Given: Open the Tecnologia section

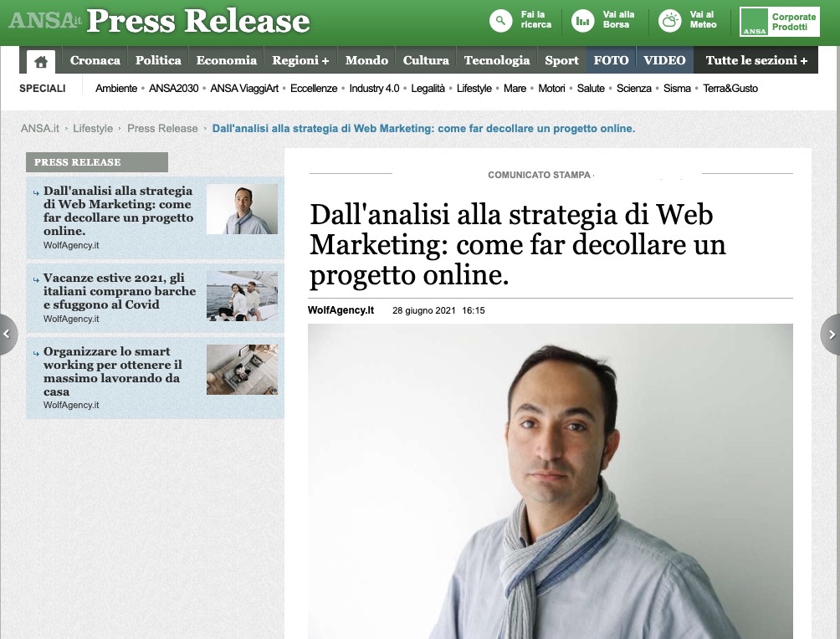Looking at the screenshot, I should tap(497, 60).
